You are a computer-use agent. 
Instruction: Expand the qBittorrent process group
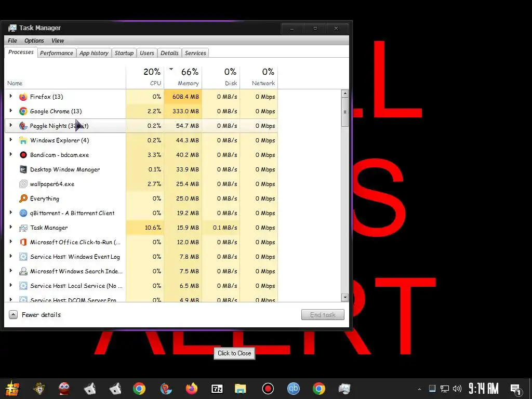[11, 212]
